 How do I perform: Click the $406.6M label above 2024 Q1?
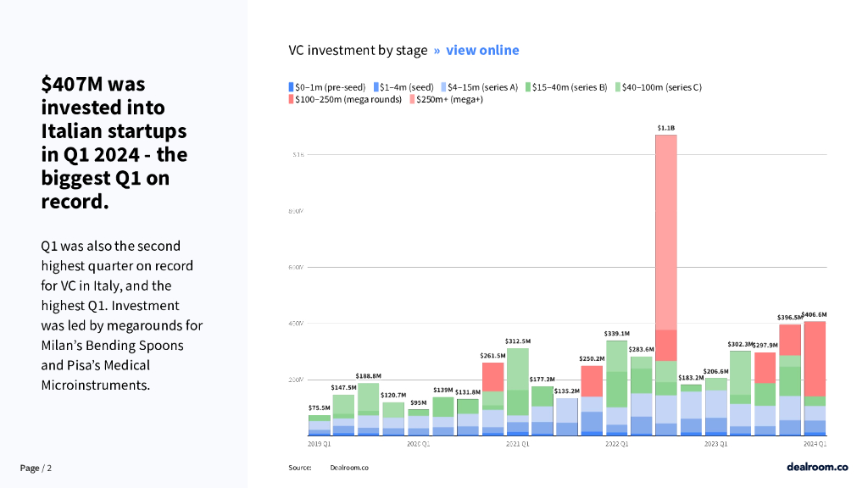pos(814,314)
